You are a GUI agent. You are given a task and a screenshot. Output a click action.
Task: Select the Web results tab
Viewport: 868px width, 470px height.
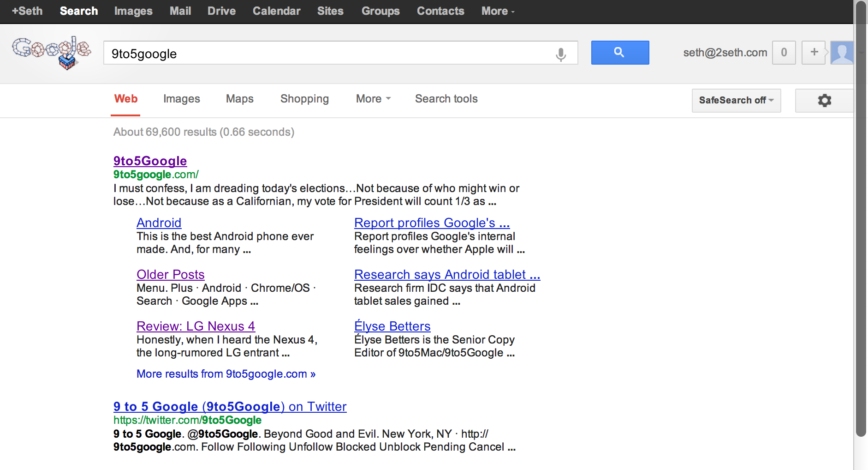[125, 99]
